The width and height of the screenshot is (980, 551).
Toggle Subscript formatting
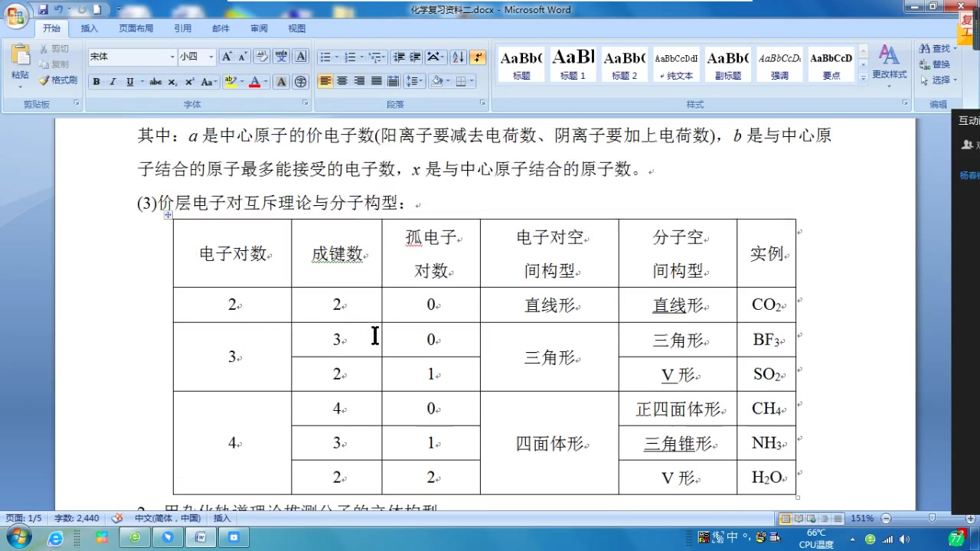(172, 82)
